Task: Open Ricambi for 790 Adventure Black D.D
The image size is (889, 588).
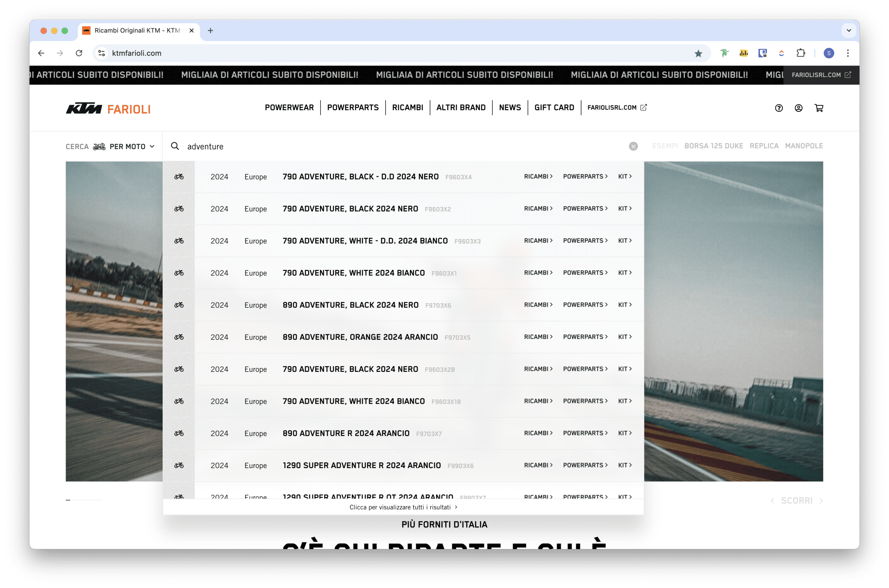Action: click(538, 176)
